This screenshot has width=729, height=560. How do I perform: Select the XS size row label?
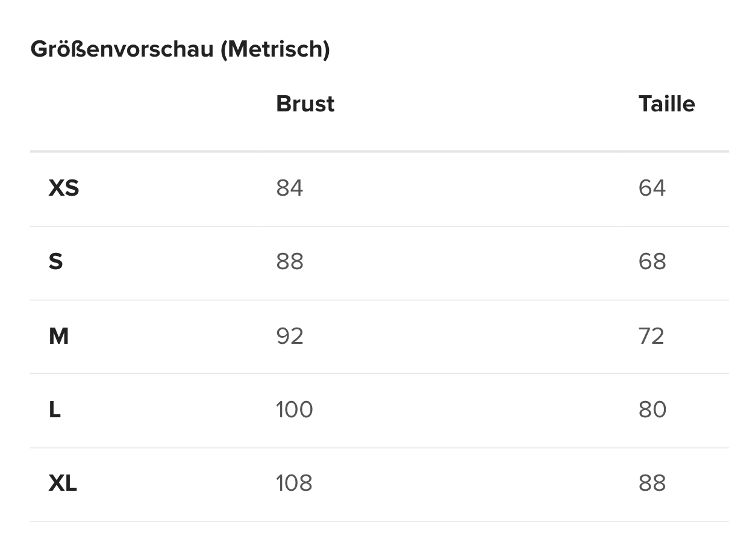pyautogui.click(x=64, y=188)
